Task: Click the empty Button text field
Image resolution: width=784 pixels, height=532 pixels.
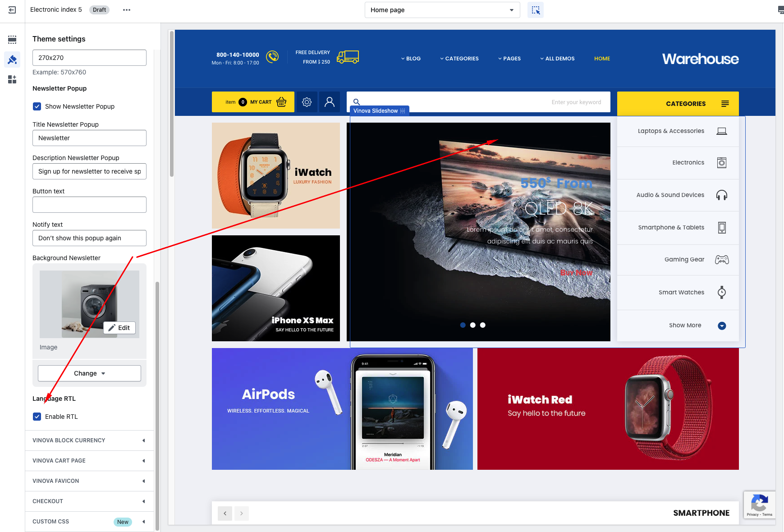Action: (89, 205)
